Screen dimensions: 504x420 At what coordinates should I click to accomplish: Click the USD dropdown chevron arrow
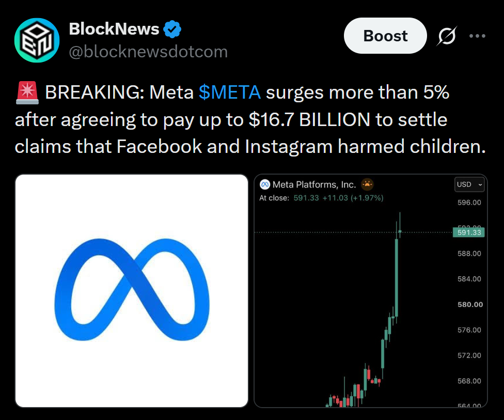point(480,184)
